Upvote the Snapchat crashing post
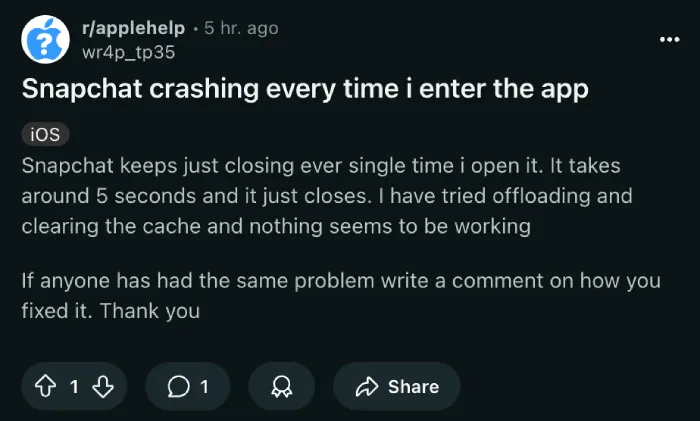Image resolution: width=700 pixels, height=421 pixels. tap(46, 386)
